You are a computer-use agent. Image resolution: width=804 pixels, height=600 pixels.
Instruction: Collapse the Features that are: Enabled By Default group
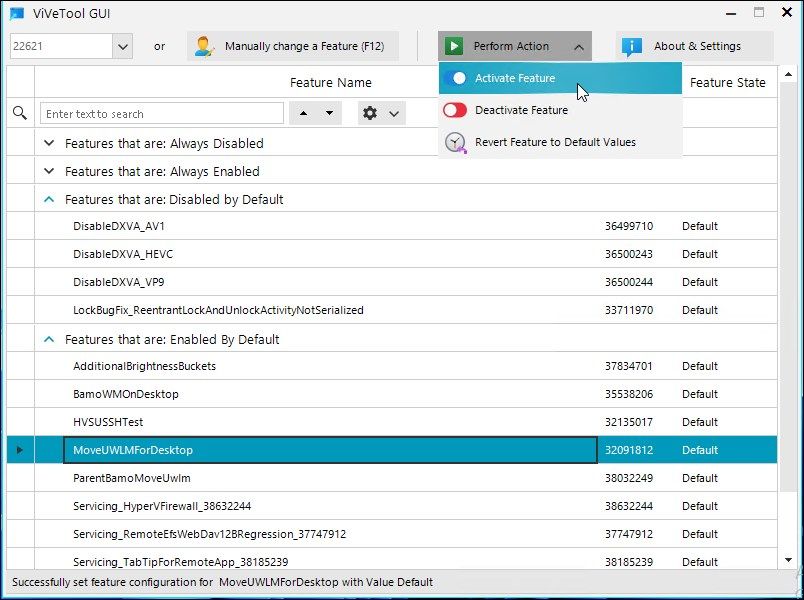click(x=49, y=338)
